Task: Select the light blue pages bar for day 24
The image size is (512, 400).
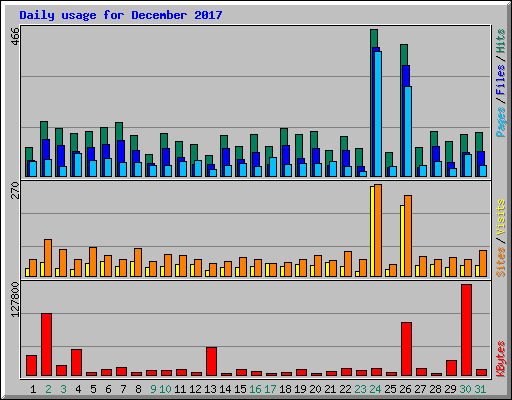Action: coord(378,114)
